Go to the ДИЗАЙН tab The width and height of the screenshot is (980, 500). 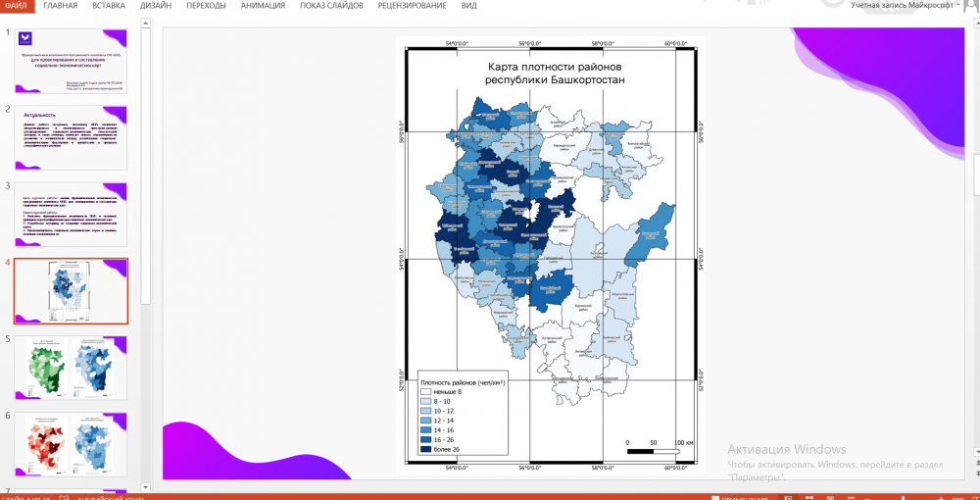point(158,6)
